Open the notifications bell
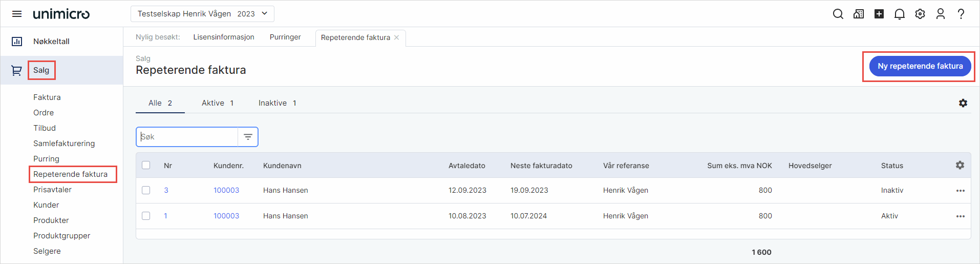The image size is (980, 264). click(x=899, y=14)
